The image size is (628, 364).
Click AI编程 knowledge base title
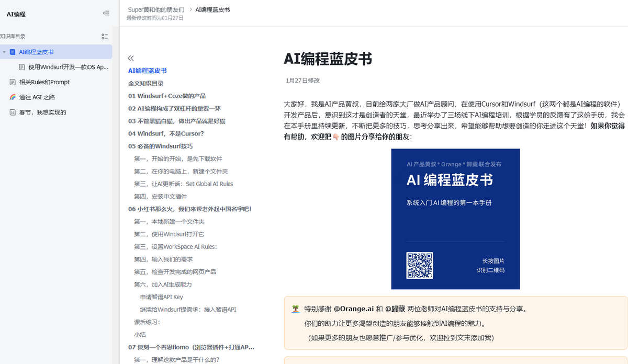[x=16, y=14]
